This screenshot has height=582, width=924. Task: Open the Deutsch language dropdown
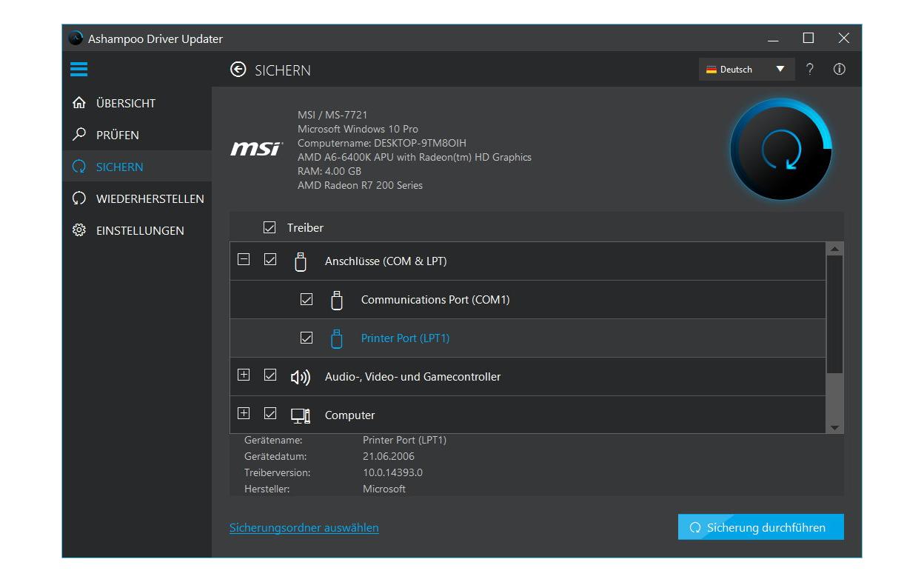pyautogui.click(x=746, y=70)
